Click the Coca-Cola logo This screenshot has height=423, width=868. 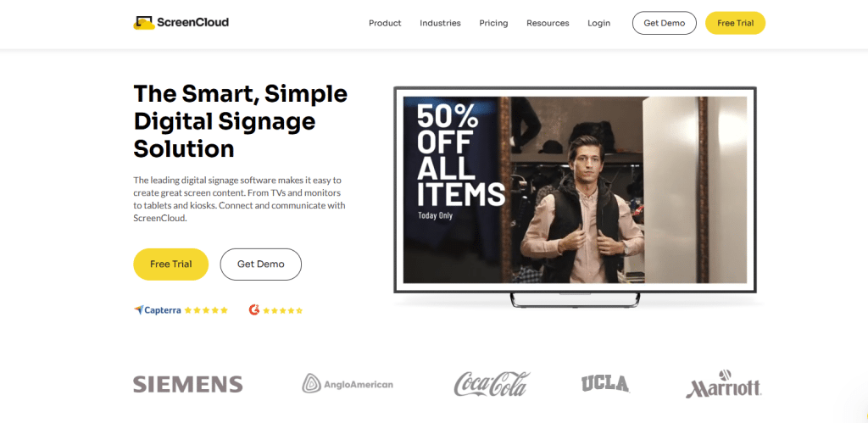point(492,384)
